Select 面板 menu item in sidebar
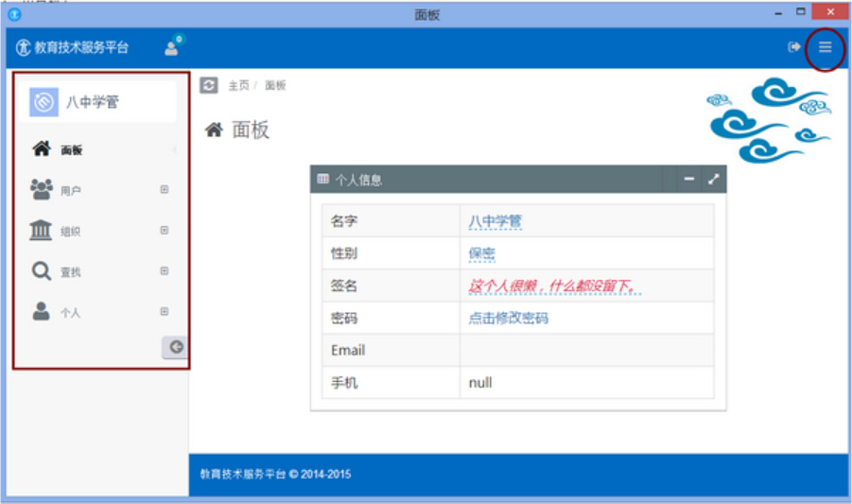The image size is (852, 504). click(x=72, y=150)
